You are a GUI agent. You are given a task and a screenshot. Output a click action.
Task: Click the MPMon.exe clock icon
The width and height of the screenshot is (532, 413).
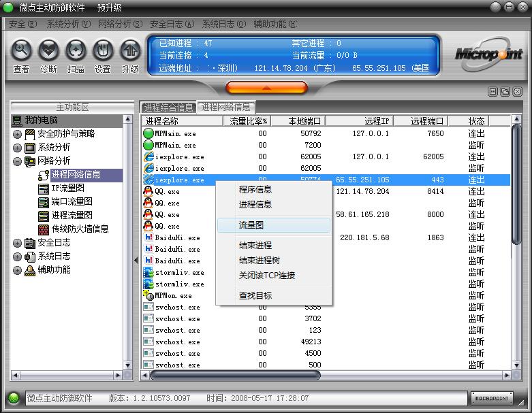tap(148, 295)
